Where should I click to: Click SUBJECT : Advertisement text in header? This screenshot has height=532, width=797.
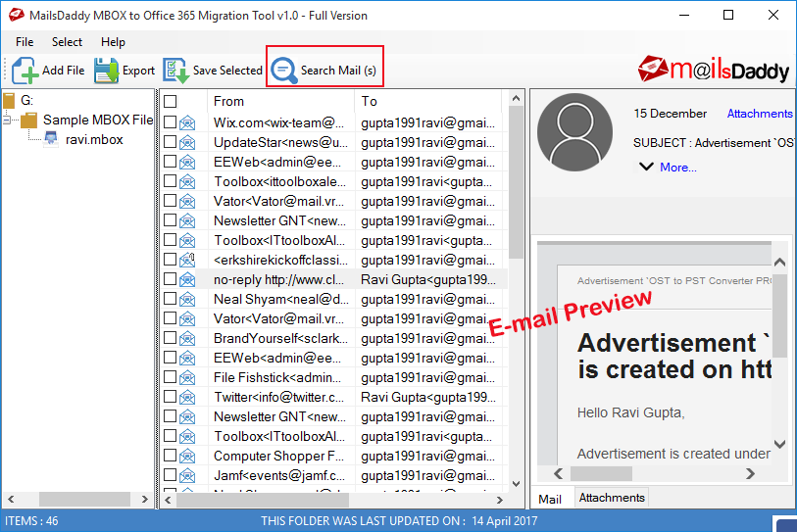click(x=713, y=143)
